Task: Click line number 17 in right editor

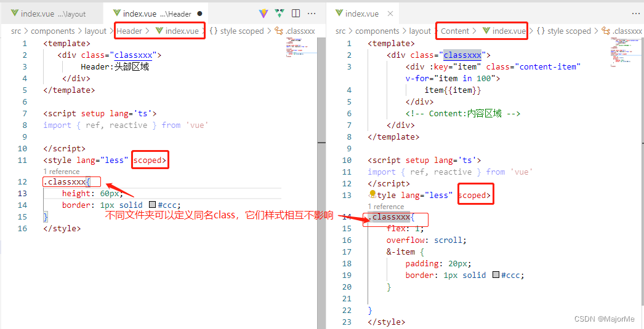Action: (x=347, y=252)
